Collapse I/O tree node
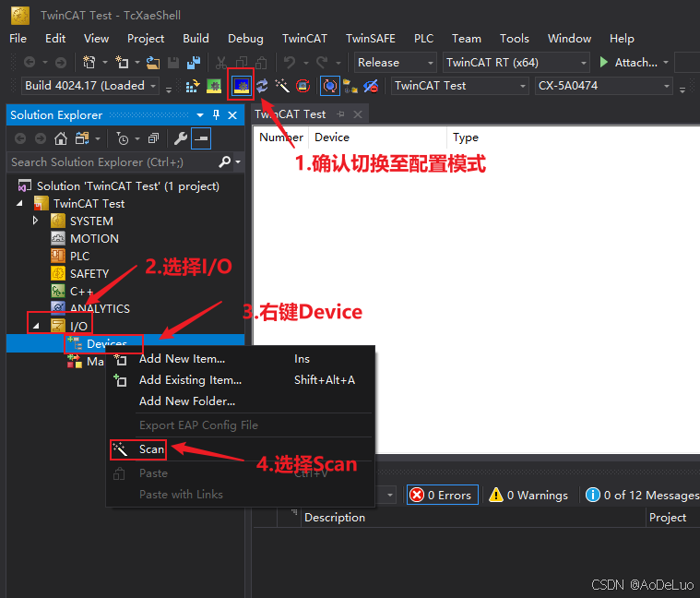 coord(36,326)
